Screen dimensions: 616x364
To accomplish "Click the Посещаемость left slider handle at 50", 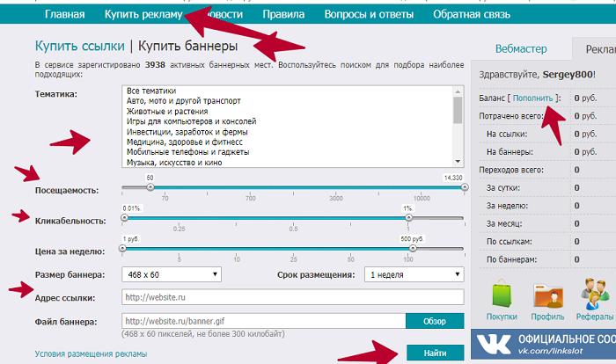I will point(150,187).
